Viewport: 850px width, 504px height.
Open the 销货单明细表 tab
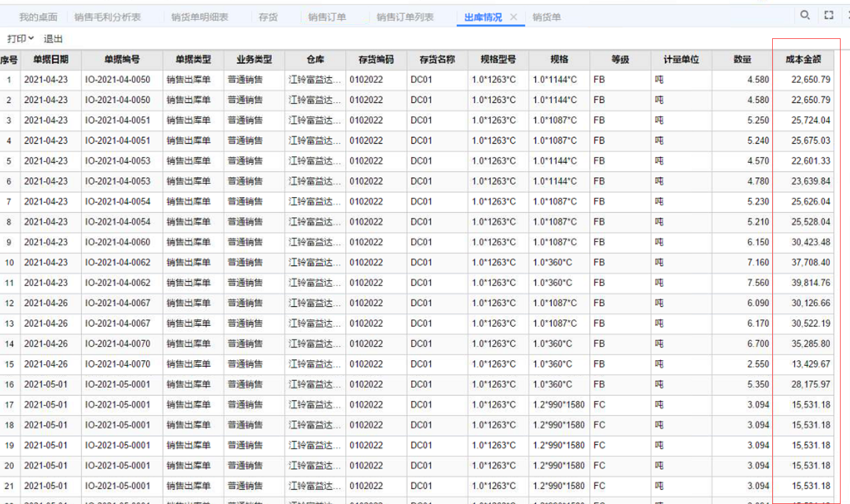point(200,18)
